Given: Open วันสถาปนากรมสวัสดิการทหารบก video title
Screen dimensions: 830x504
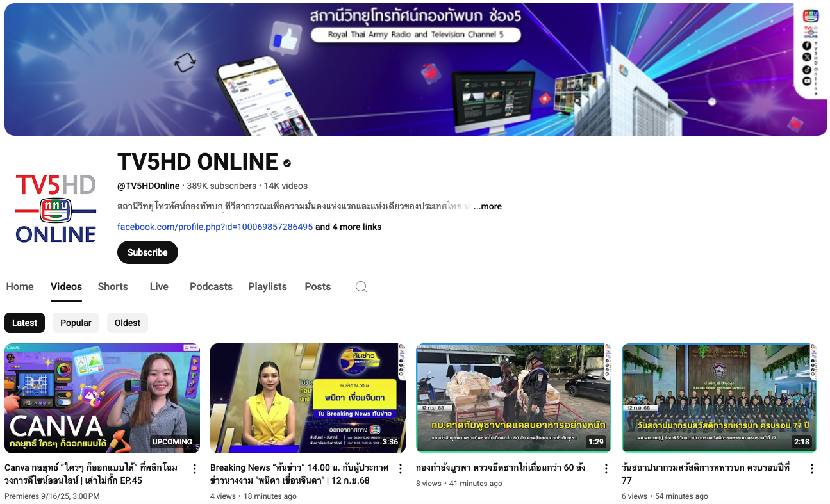Looking at the screenshot, I should click(x=706, y=474).
